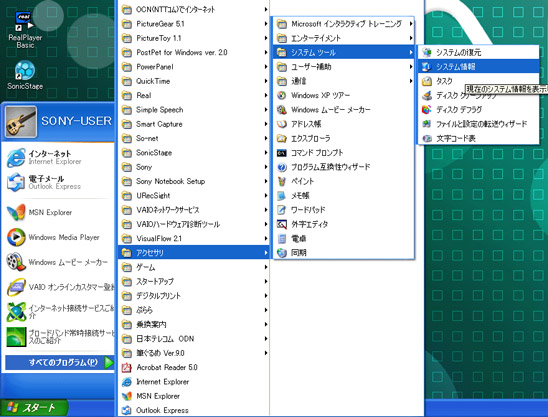
Task: Launch Internet Explorer from pinned start menu
Action: point(16,157)
